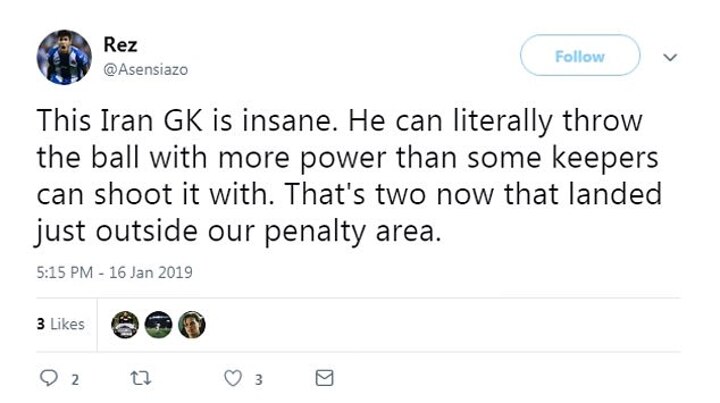Like the tweet with the heart icon

click(231, 379)
